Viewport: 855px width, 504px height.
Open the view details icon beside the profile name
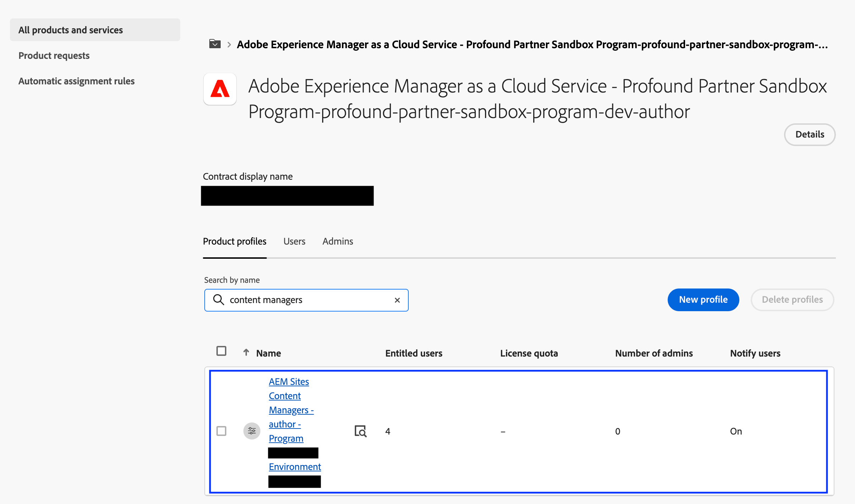360,431
